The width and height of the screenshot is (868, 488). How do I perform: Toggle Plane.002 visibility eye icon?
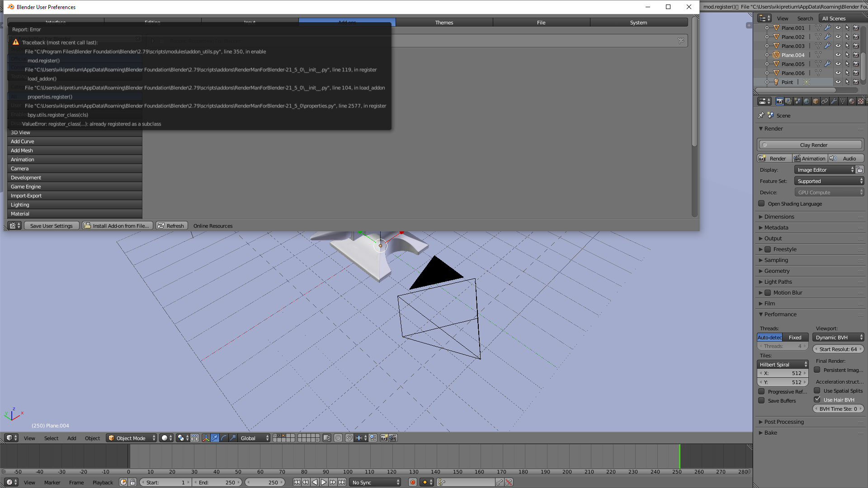838,37
